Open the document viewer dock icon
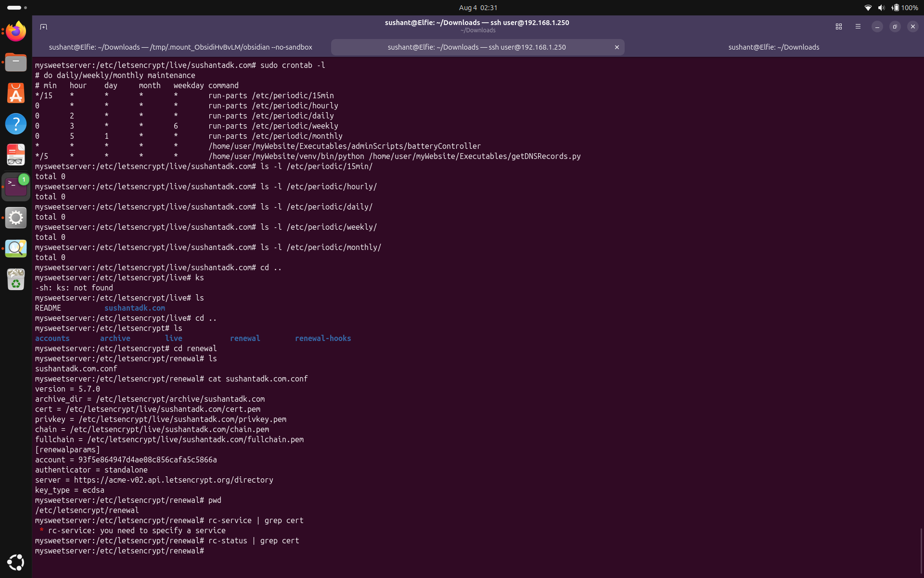 [x=16, y=155]
